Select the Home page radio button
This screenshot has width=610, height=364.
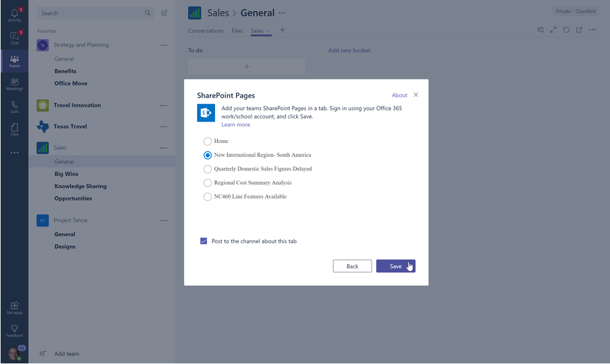(x=208, y=141)
